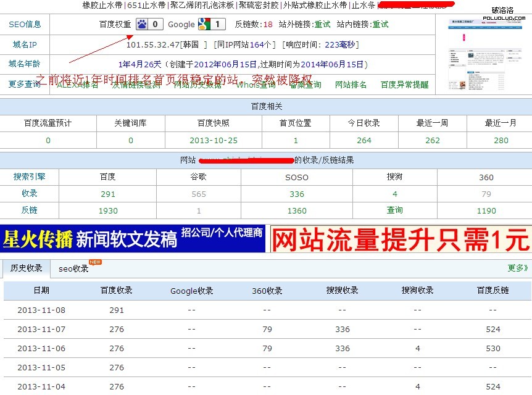Image resolution: width=532 pixels, height=395 pixels.
Task: Open the 星火传播 新闻软文发稿 banner
Action: point(132,239)
